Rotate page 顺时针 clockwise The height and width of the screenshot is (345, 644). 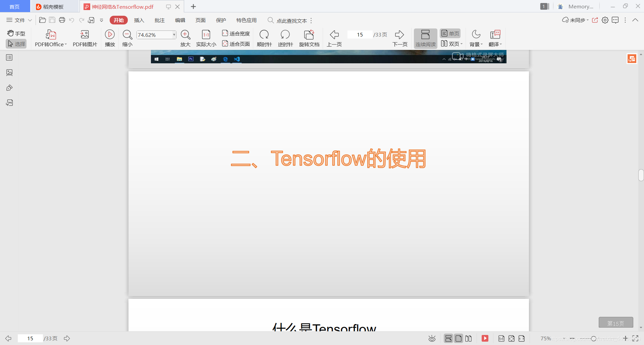264,39
